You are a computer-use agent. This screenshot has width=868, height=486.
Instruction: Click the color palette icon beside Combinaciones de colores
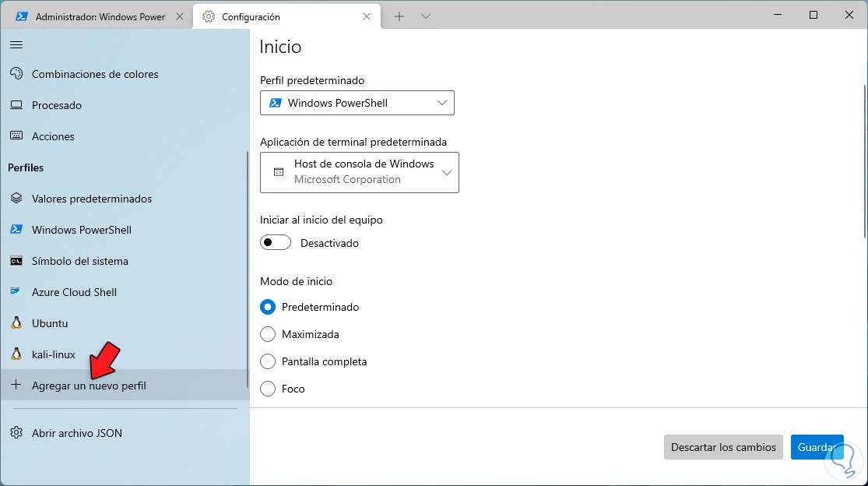click(16, 74)
